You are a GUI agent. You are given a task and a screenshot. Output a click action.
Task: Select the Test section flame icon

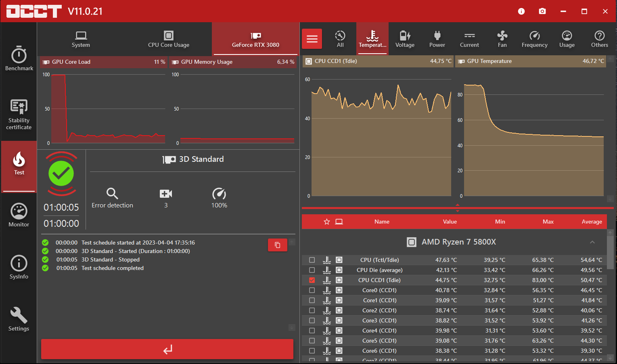click(x=19, y=159)
